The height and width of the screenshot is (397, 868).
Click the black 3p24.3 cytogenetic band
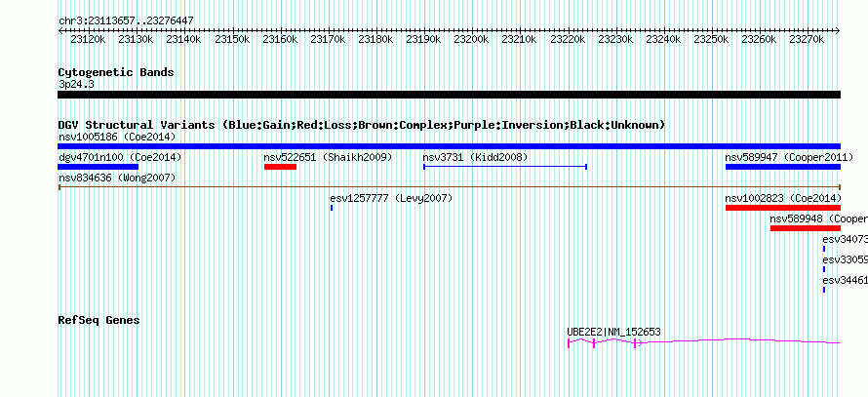tap(449, 95)
